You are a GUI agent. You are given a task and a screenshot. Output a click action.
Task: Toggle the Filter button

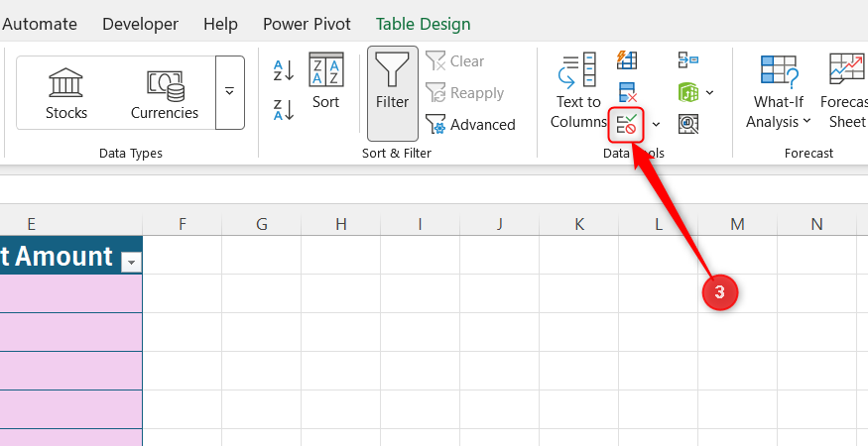[393, 93]
